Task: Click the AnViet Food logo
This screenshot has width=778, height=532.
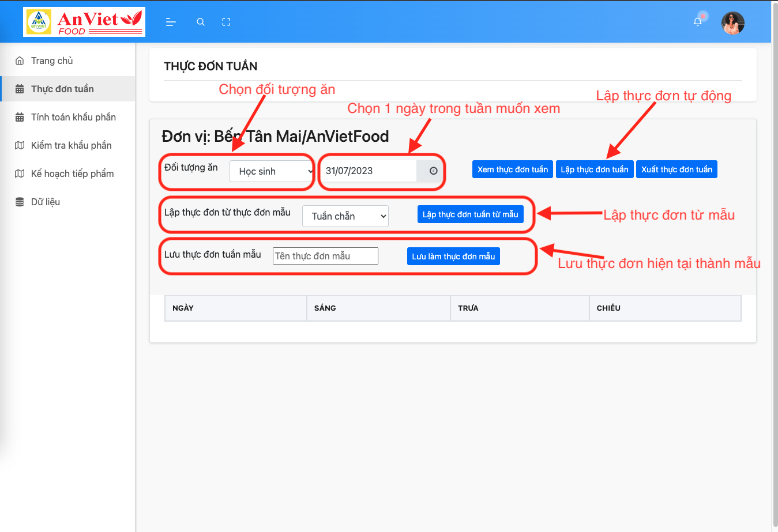Action: (84, 22)
